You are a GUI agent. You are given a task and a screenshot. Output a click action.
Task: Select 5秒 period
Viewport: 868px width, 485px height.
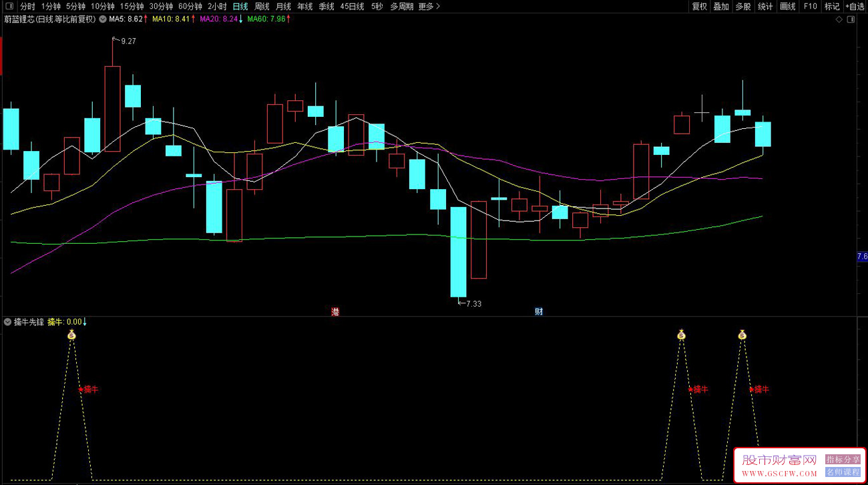pos(377,6)
